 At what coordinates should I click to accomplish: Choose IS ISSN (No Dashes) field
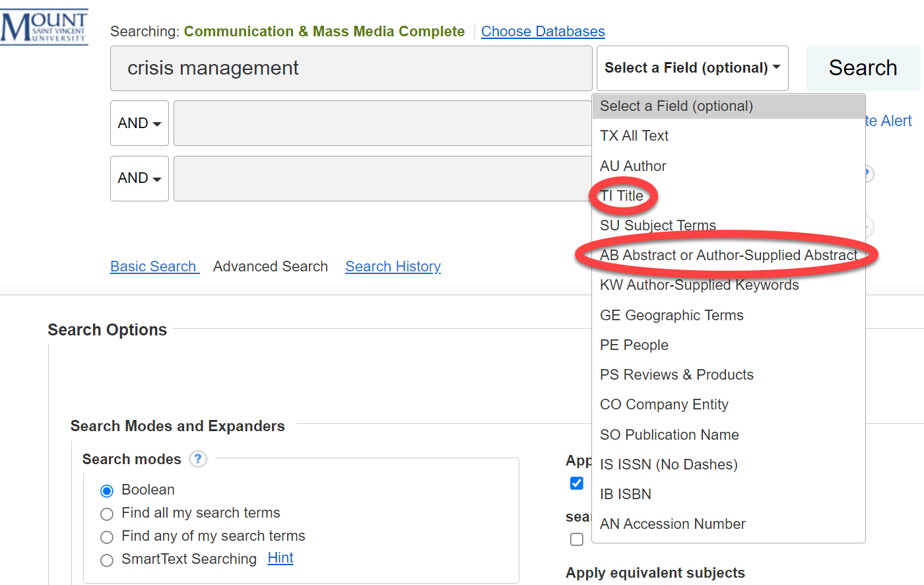pos(729,465)
